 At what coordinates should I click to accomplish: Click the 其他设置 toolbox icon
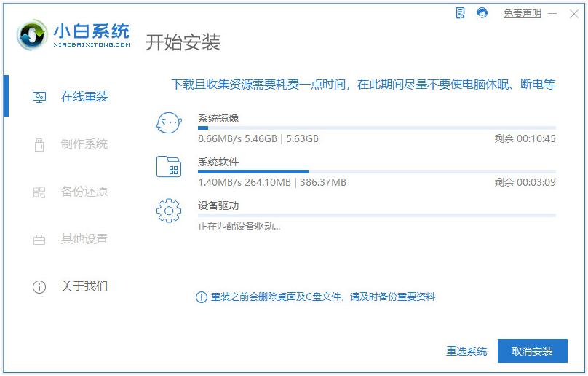(x=39, y=239)
